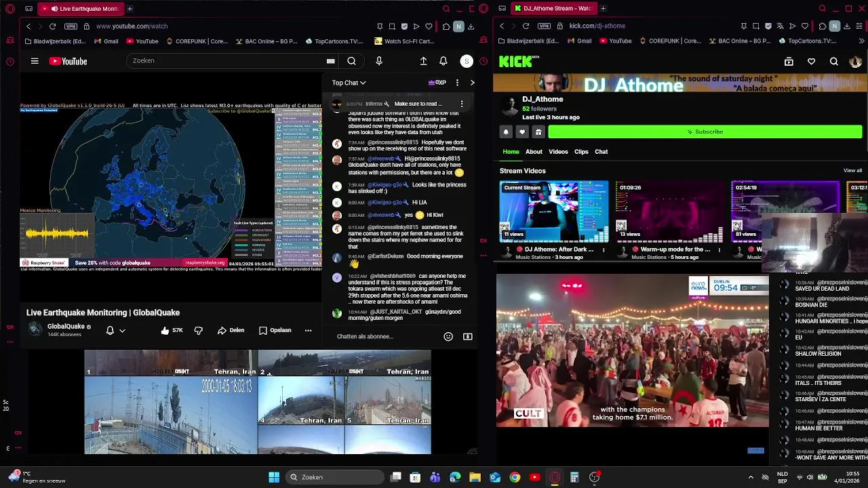Select Kick Chat tab

point(601,152)
